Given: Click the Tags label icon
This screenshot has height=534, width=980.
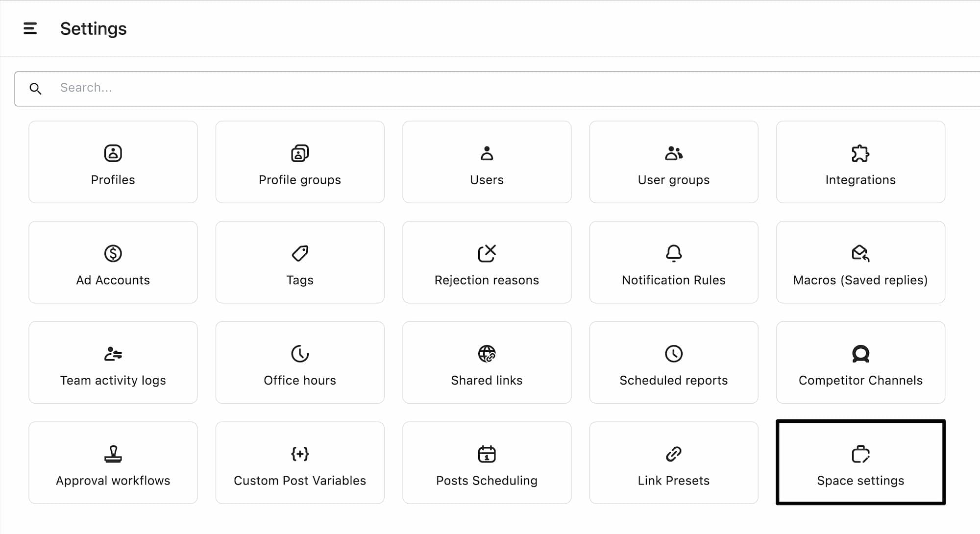Looking at the screenshot, I should [300, 253].
